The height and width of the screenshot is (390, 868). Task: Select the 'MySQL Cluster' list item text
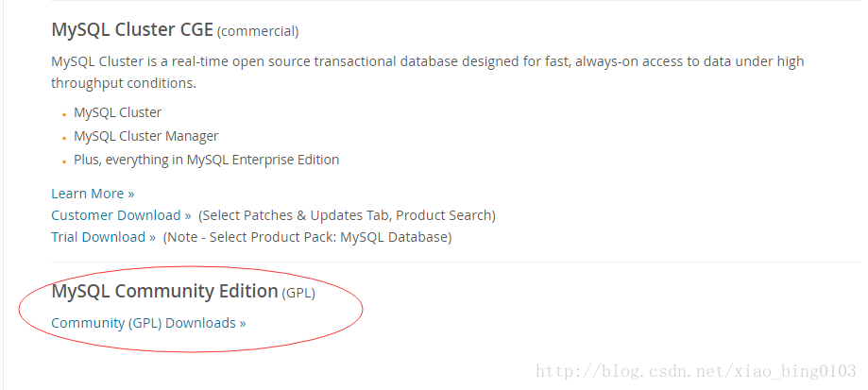(117, 112)
